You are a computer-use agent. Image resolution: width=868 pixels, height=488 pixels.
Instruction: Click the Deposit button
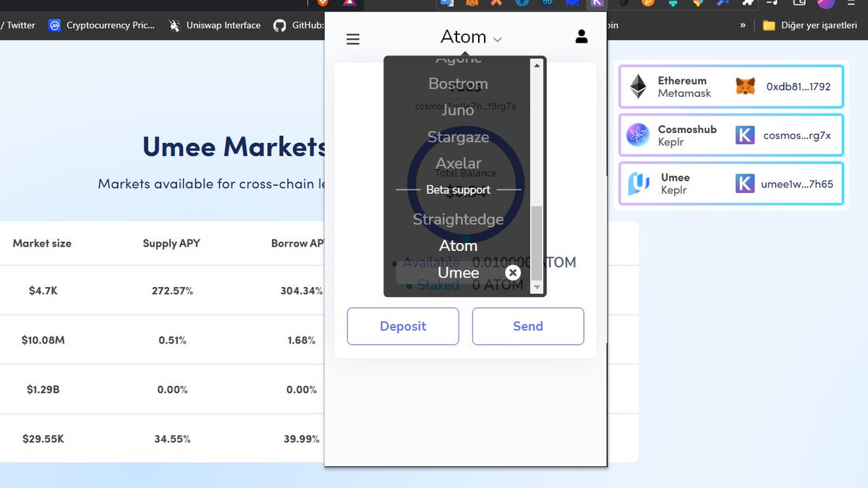(x=403, y=326)
